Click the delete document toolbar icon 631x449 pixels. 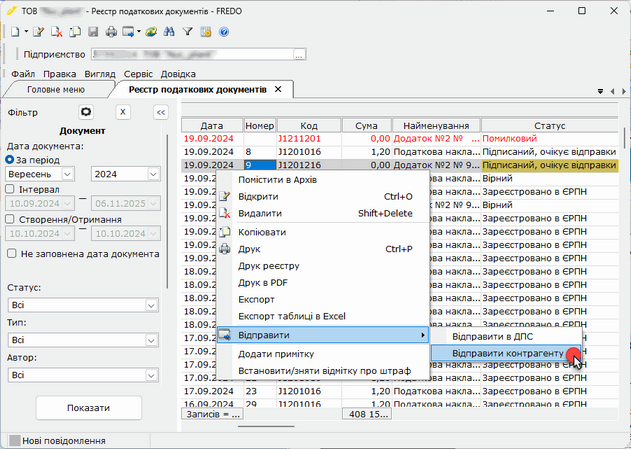tap(57, 32)
